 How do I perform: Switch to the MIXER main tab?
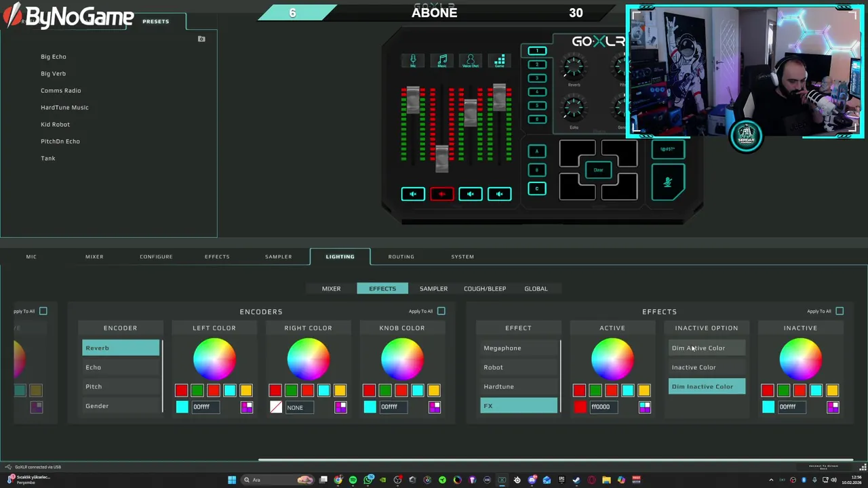[x=94, y=257]
